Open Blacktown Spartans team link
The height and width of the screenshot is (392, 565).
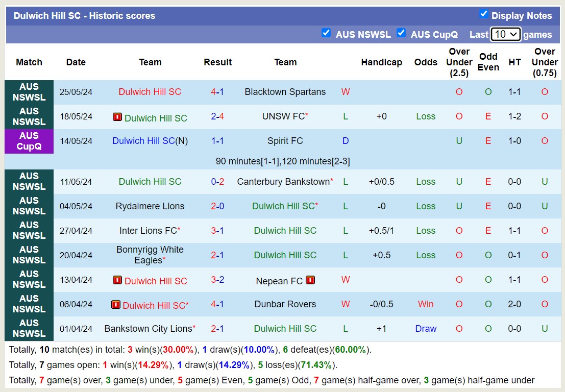point(285,92)
